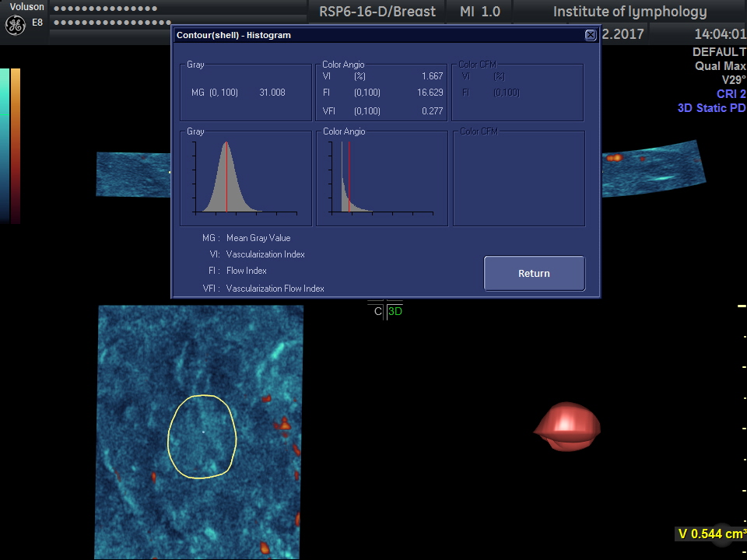Click the CRI 2 setting label
The width and height of the screenshot is (747, 560).
click(x=731, y=94)
